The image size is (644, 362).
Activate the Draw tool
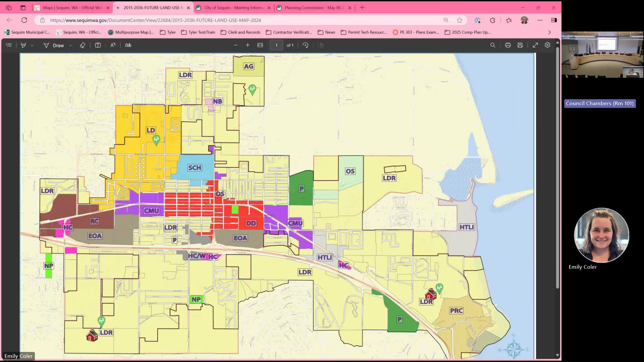click(x=54, y=45)
